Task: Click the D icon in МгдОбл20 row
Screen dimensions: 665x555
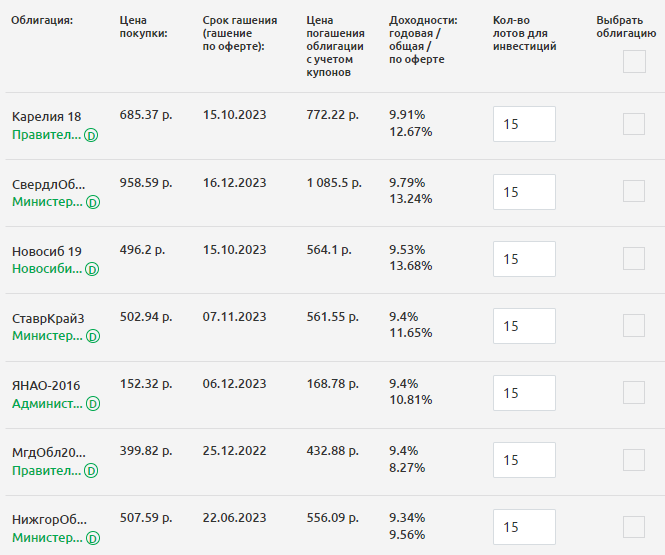Action: tap(92, 471)
